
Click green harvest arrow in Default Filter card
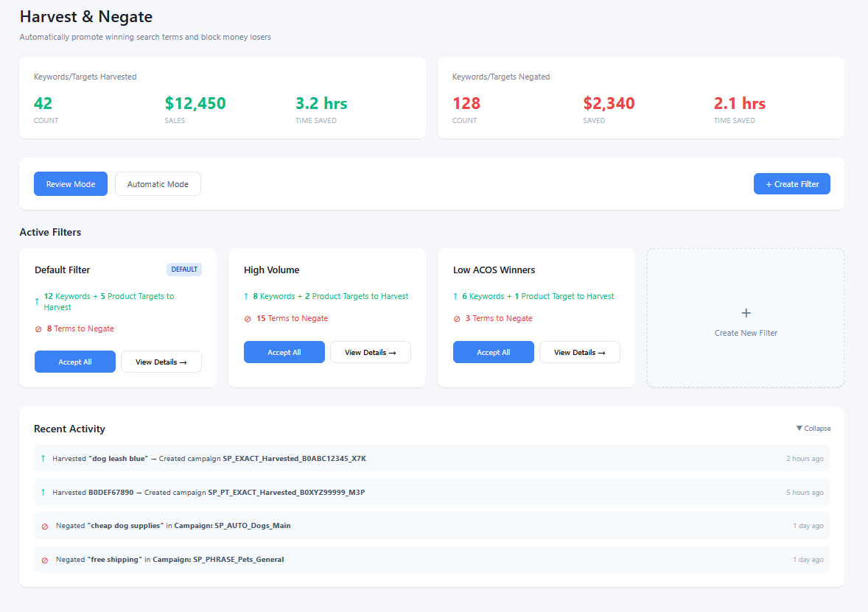click(37, 301)
